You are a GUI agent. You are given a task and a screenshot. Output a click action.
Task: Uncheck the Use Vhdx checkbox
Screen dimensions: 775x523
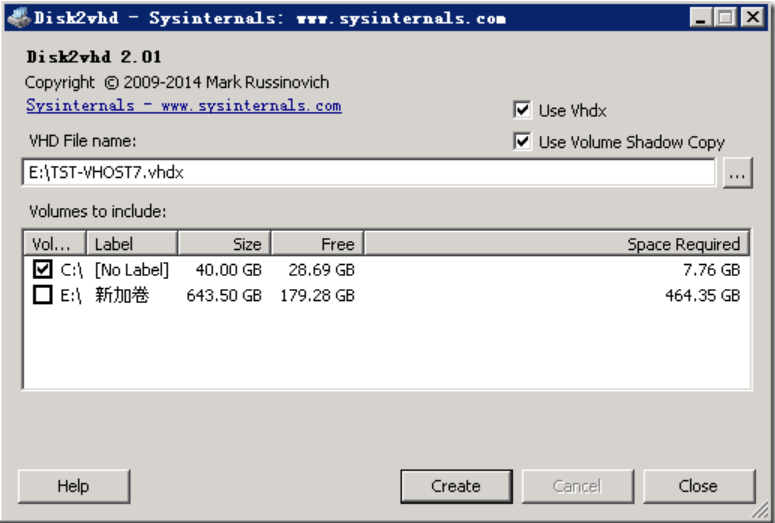tap(522, 110)
